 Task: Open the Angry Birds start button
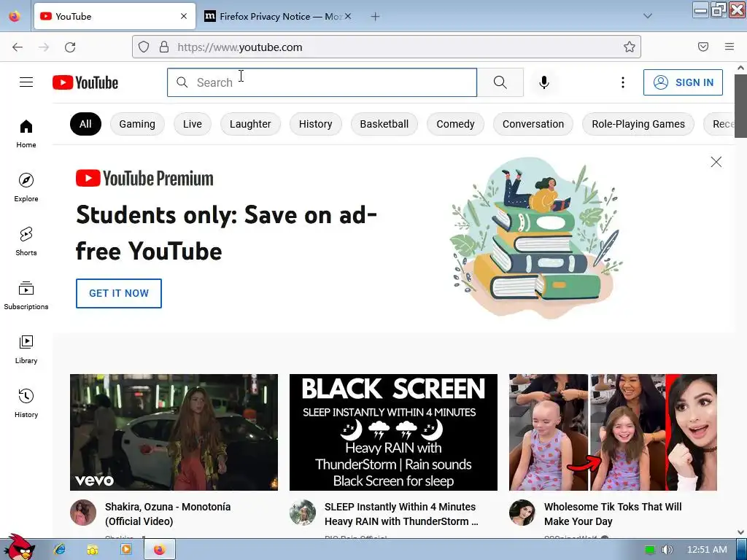(x=20, y=548)
